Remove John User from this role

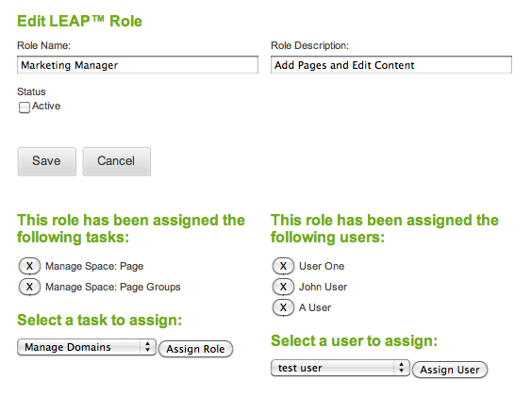[x=283, y=287]
